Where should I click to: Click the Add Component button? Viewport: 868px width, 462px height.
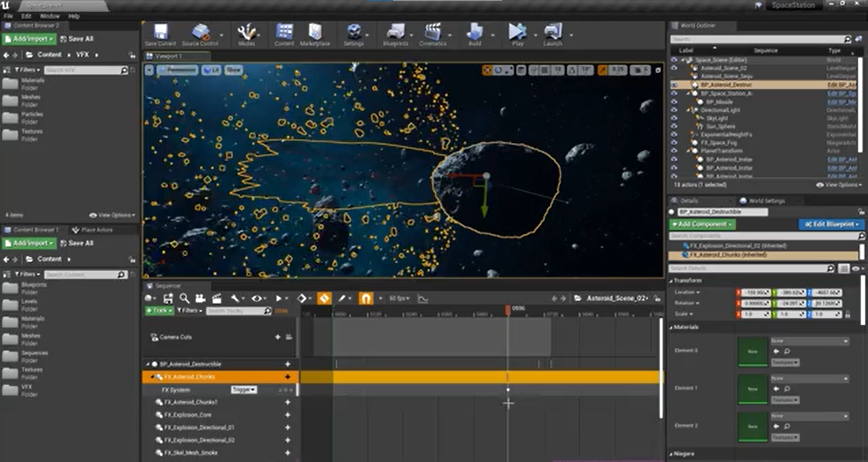coord(702,224)
